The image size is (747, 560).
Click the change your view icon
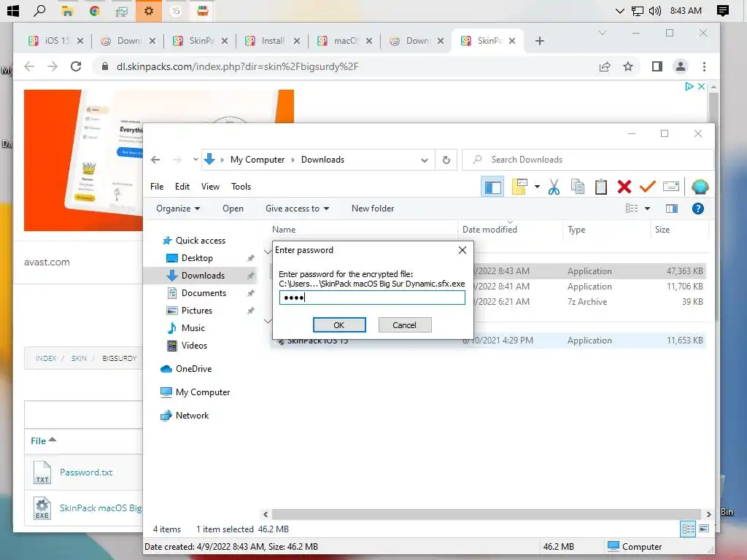(632, 209)
